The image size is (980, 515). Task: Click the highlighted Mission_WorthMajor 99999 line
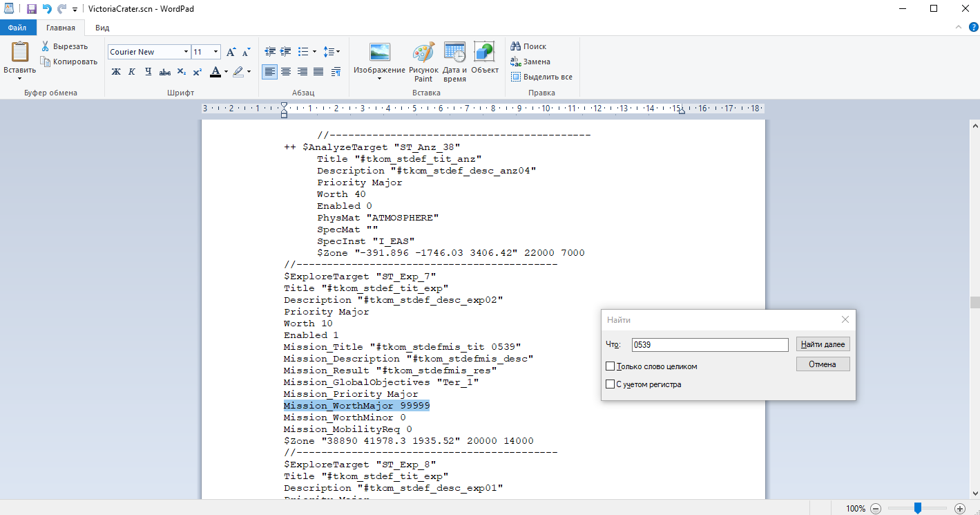[x=356, y=406]
